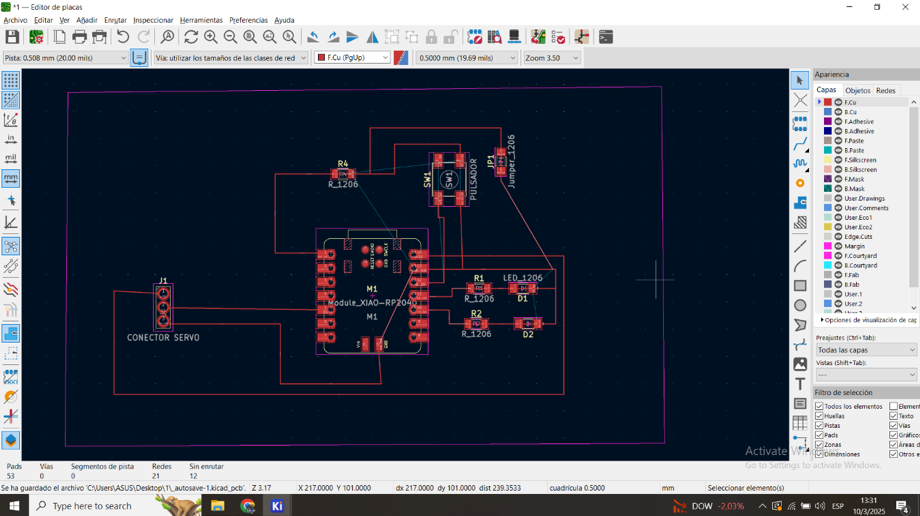Open Chrome from the taskbar

point(248,505)
